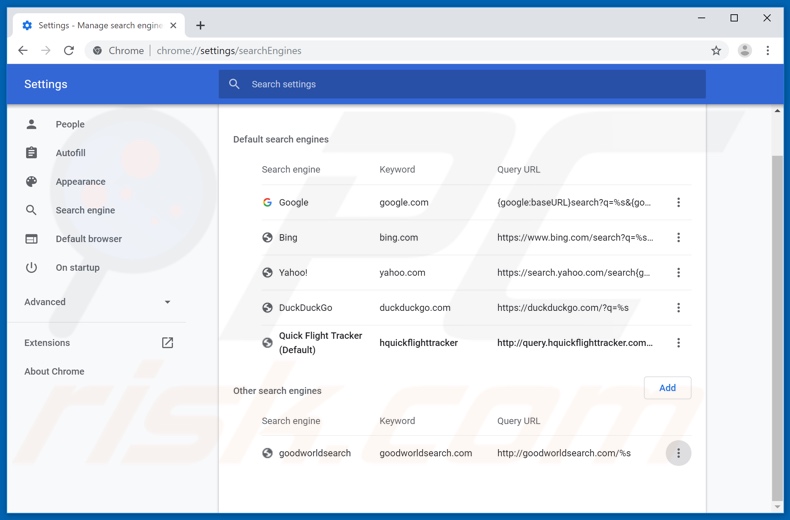The height and width of the screenshot is (520, 790).
Task: Add a new search engine
Action: tap(667, 388)
